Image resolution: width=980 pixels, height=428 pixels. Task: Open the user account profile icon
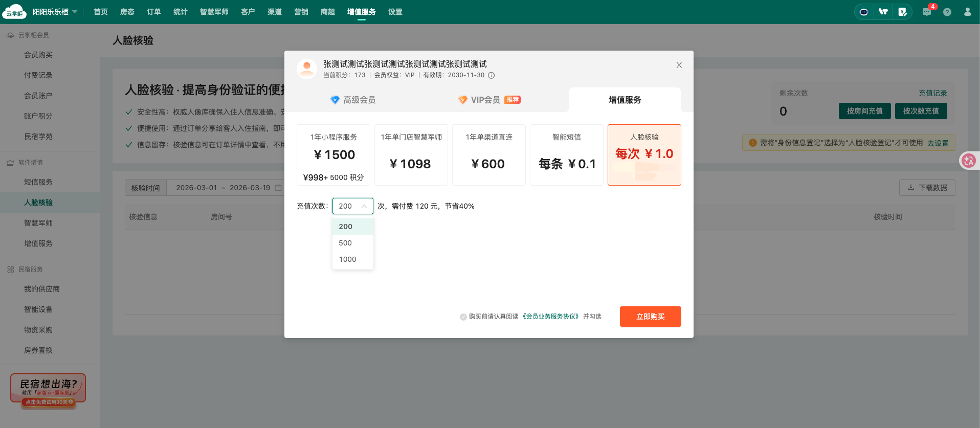click(x=968, y=12)
